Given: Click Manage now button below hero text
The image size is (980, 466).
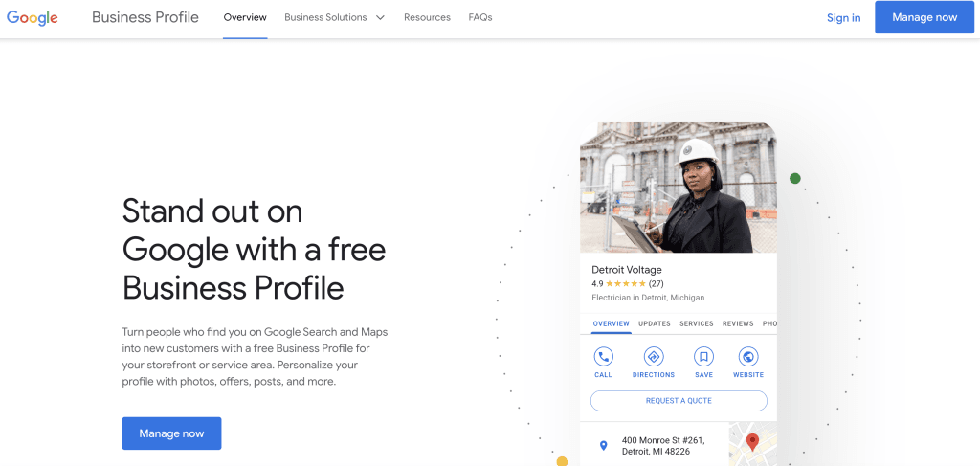Looking at the screenshot, I should pyautogui.click(x=171, y=433).
